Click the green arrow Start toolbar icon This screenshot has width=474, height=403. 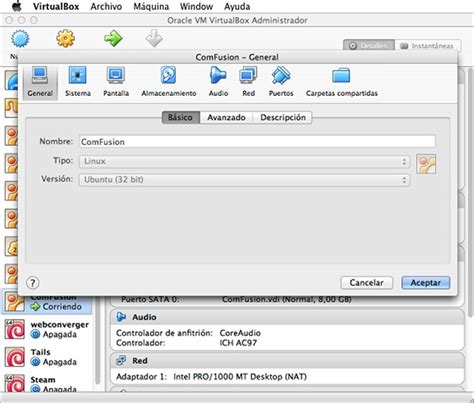click(x=113, y=38)
